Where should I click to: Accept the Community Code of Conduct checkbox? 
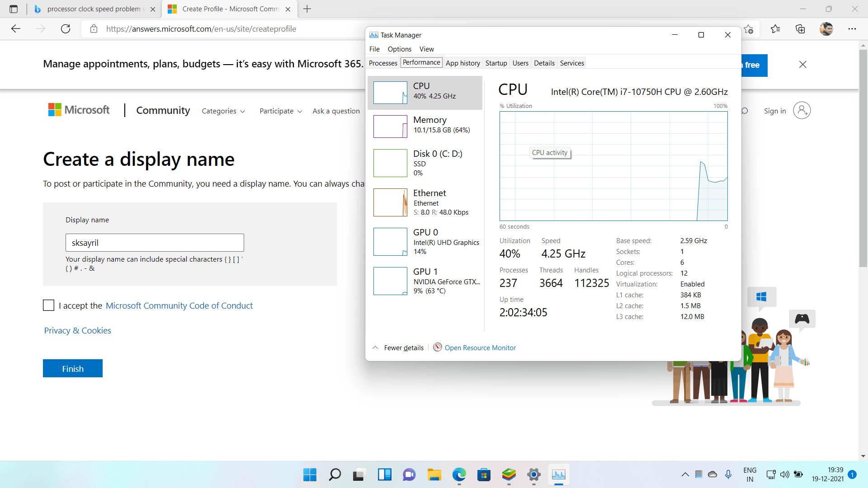tap(49, 305)
